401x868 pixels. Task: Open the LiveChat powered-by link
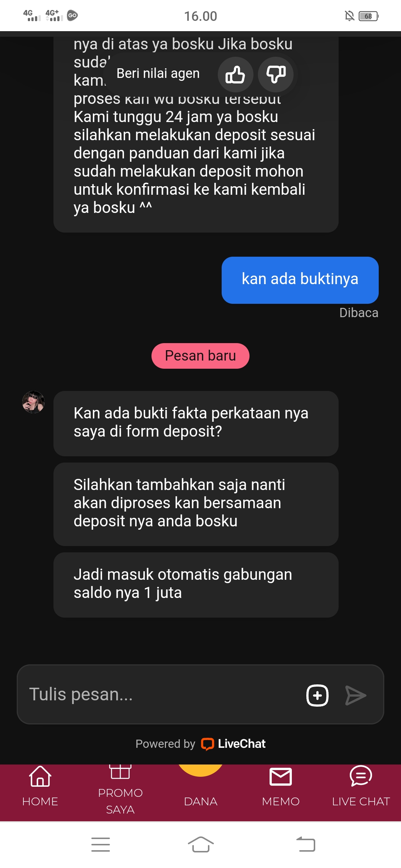(x=233, y=744)
